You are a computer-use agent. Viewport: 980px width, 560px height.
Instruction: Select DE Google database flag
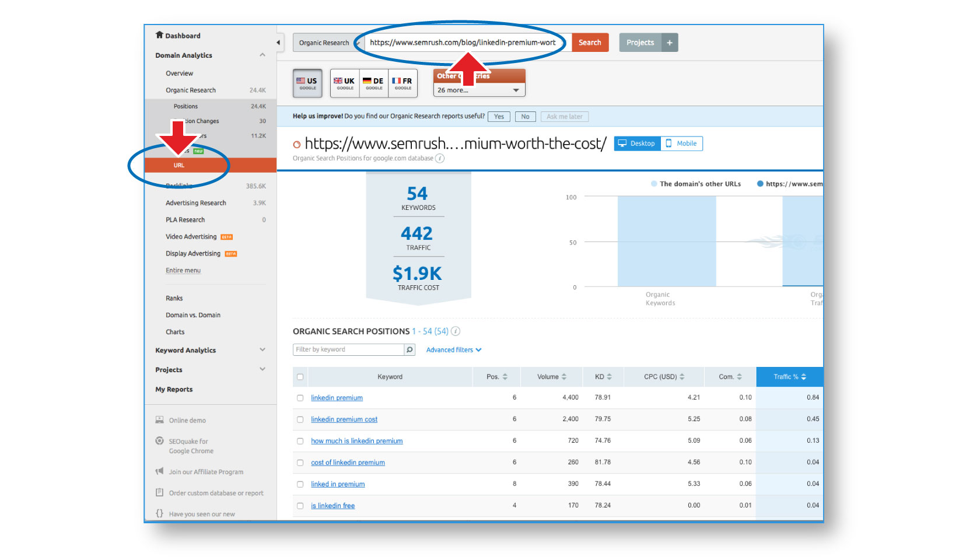click(x=373, y=83)
